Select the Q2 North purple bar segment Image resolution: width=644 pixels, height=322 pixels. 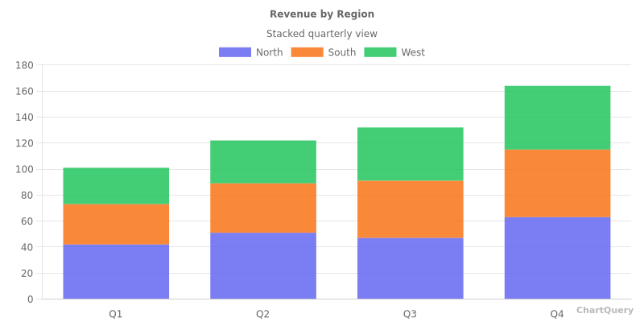pos(263,266)
